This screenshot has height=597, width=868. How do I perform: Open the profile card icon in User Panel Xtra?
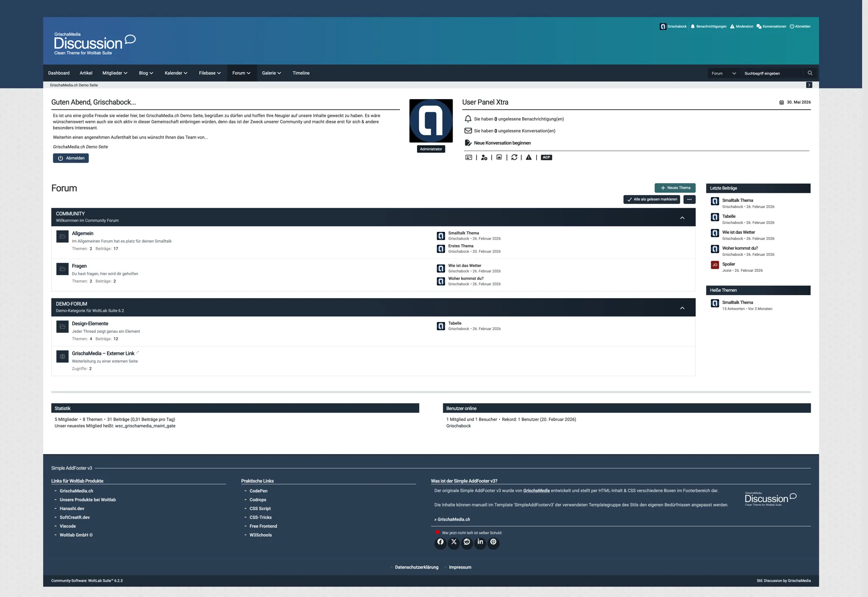[468, 157]
